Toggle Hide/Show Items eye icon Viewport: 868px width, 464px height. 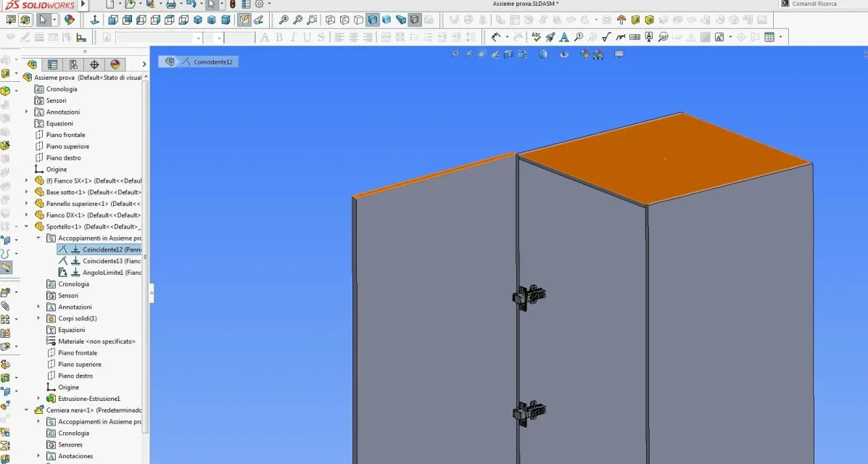(563, 54)
